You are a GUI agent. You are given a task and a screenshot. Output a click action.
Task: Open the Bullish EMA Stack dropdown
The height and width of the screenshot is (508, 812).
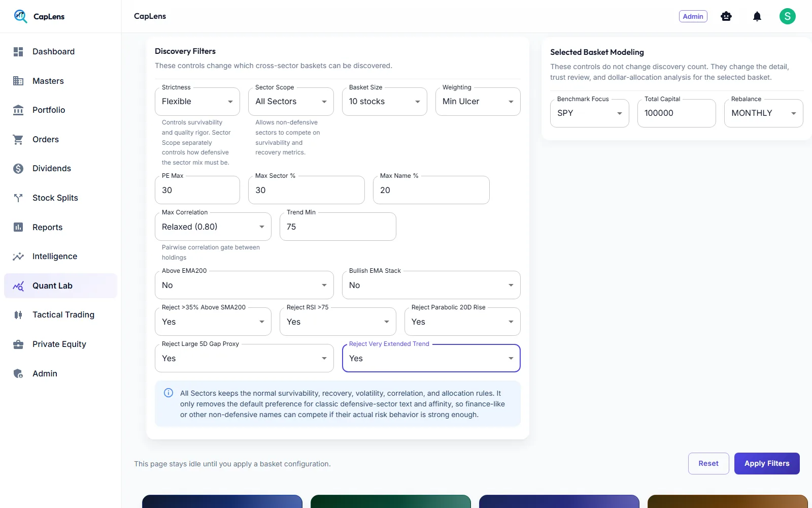point(431,285)
